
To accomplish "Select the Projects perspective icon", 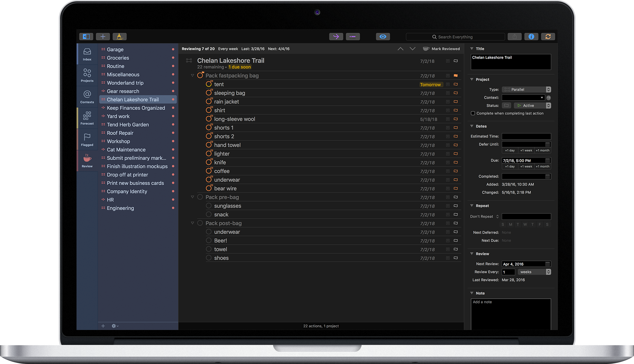I will [x=87, y=75].
